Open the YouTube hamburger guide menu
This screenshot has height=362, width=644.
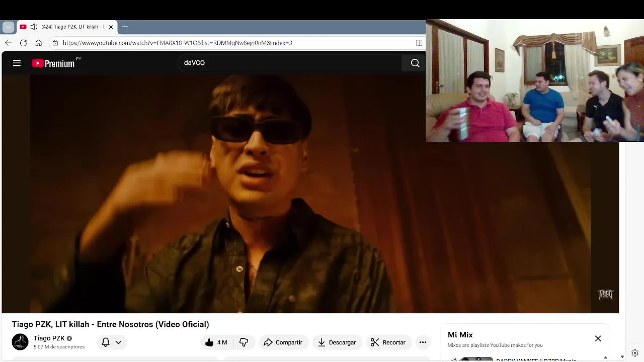point(17,63)
